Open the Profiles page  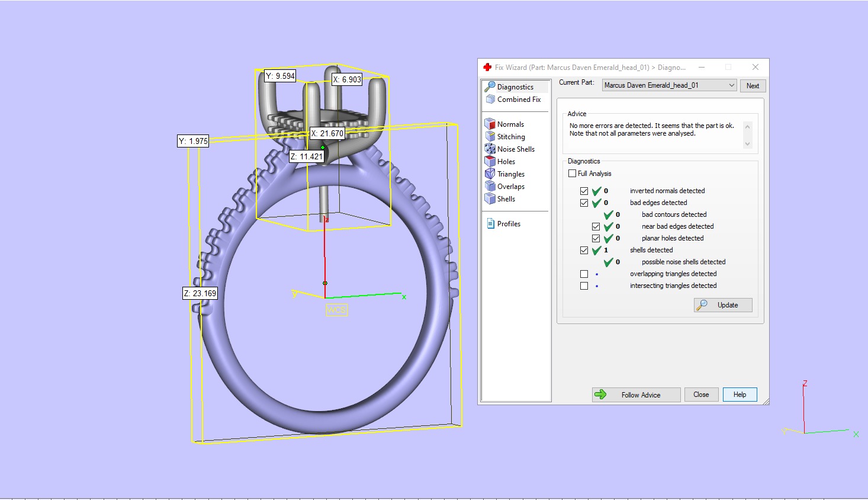tap(509, 224)
